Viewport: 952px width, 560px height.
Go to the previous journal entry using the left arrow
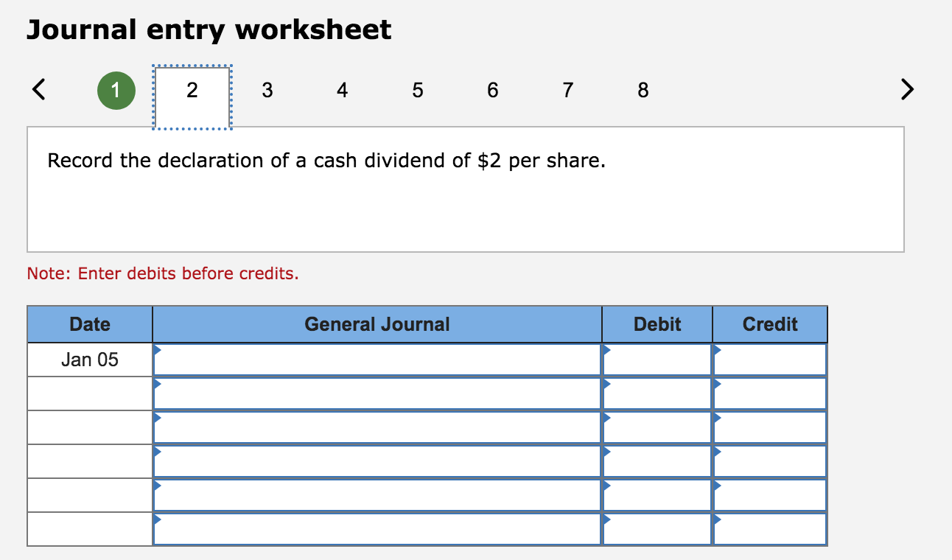pos(39,90)
